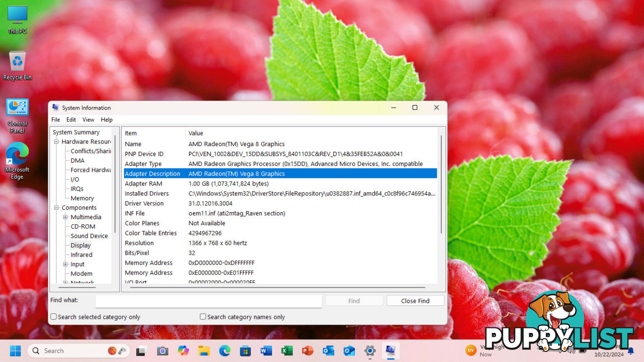644x362 pixels.
Task: Select I/O in the tree
Action: pyautogui.click(x=75, y=180)
